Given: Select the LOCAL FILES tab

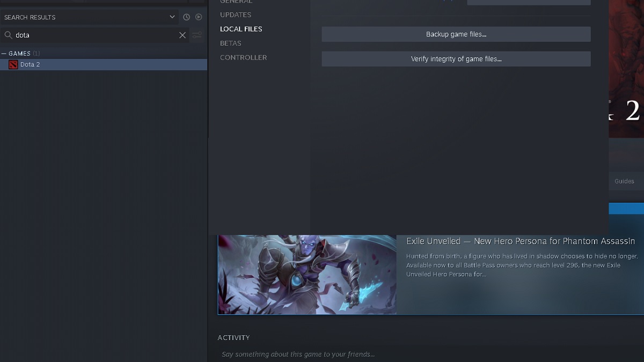Looking at the screenshot, I should click(x=241, y=29).
